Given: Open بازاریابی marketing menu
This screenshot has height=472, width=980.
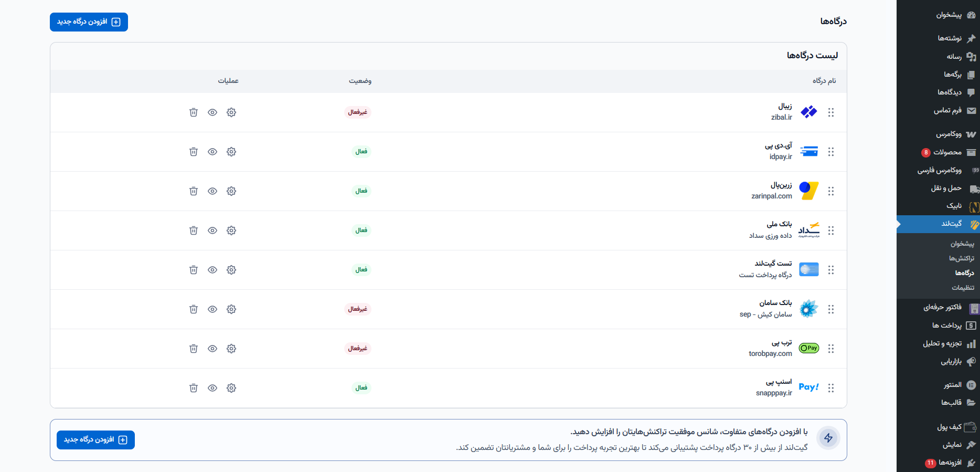Looking at the screenshot, I should [x=938, y=362].
